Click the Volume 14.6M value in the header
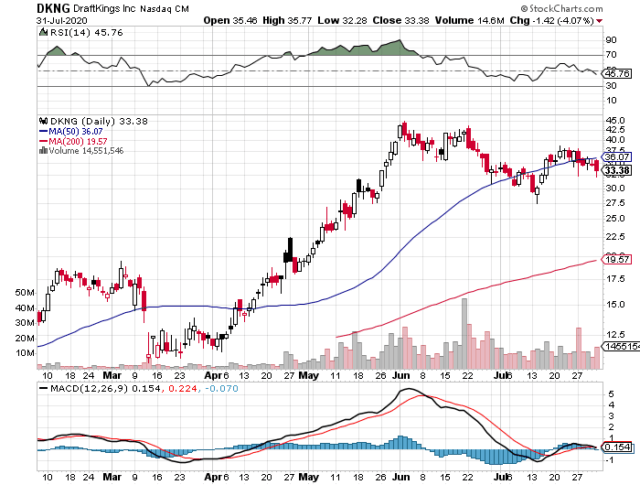The image size is (640, 485). click(469, 20)
